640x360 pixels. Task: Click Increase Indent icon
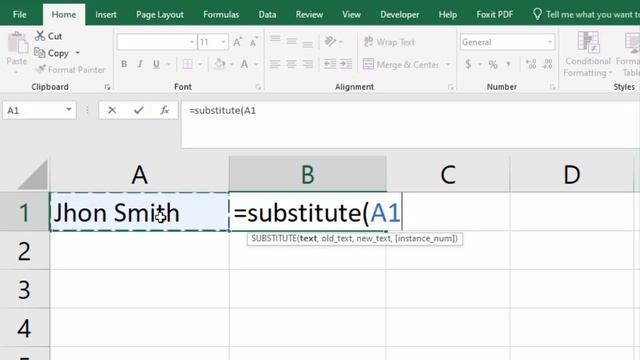pyautogui.click(x=346, y=64)
